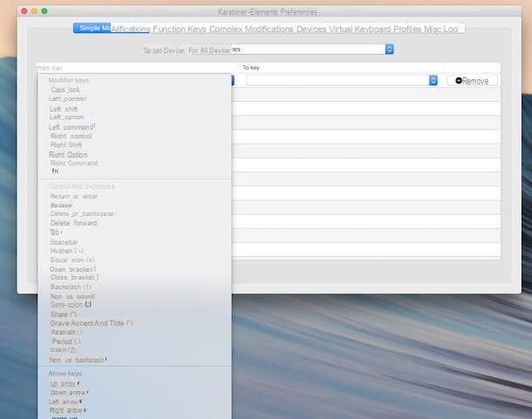Pick Left_arrow from the key menu

65,402
